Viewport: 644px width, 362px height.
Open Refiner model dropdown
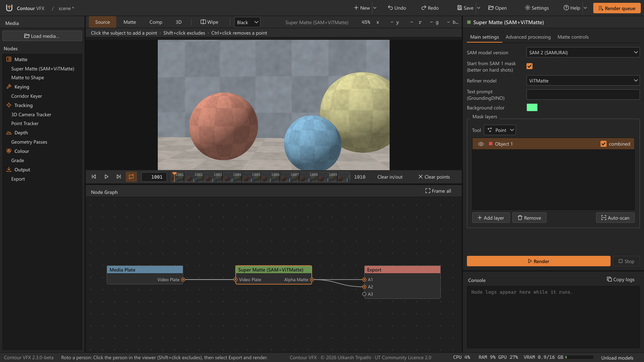[583, 81]
